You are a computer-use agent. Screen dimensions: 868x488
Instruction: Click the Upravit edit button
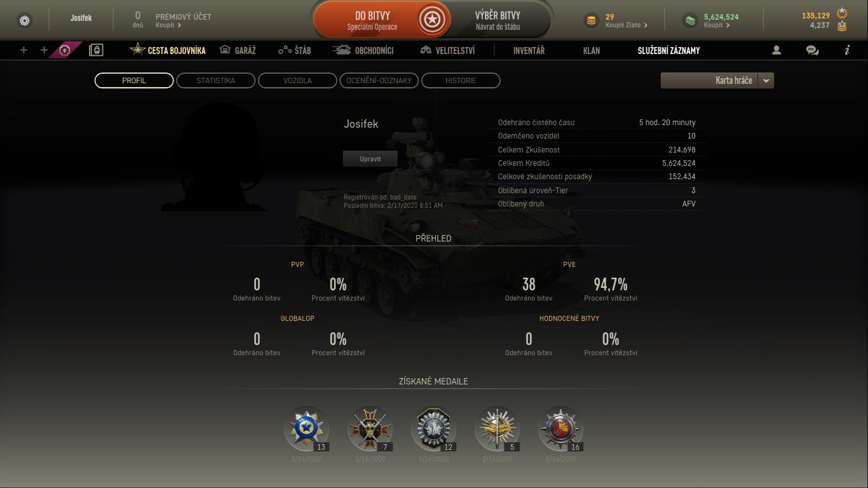(370, 159)
